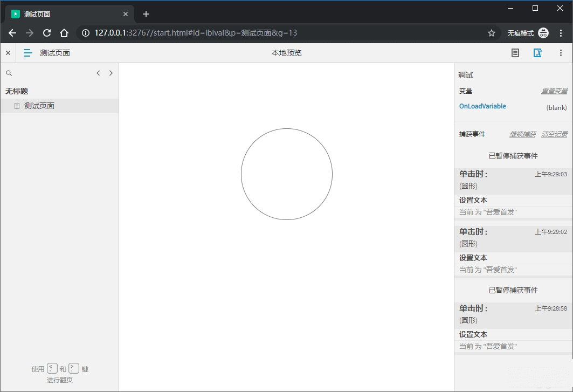Click the 调试 panel heading
Viewport: 573px width, 392px height.
pos(466,75)
